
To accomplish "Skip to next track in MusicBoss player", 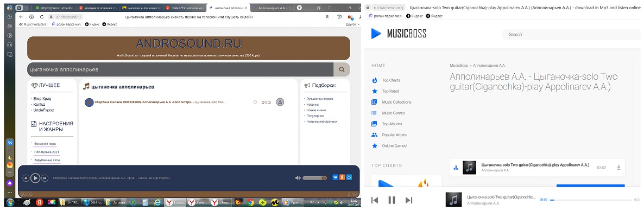I will (x=409, y=200).
